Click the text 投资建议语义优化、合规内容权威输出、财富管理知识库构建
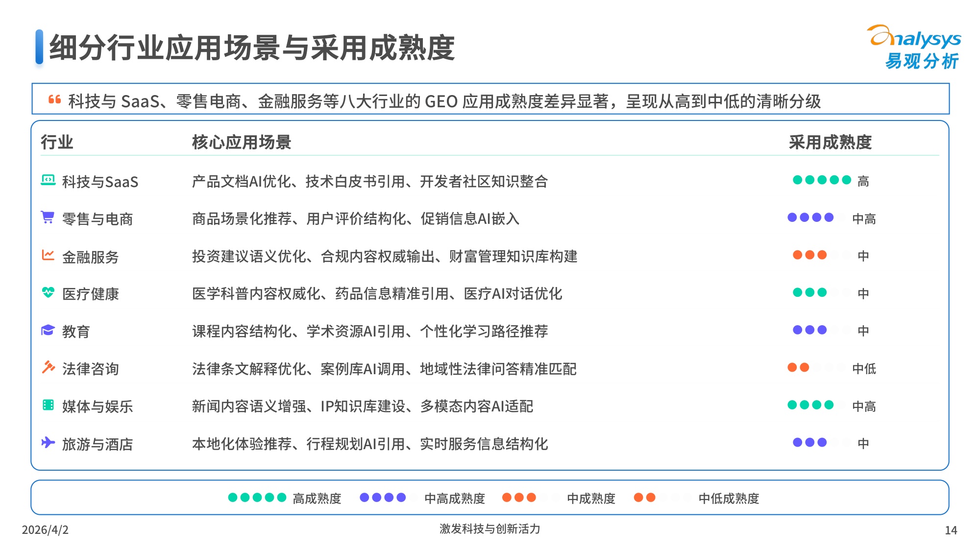Viewport: 980px width, 551px height. 385,256
